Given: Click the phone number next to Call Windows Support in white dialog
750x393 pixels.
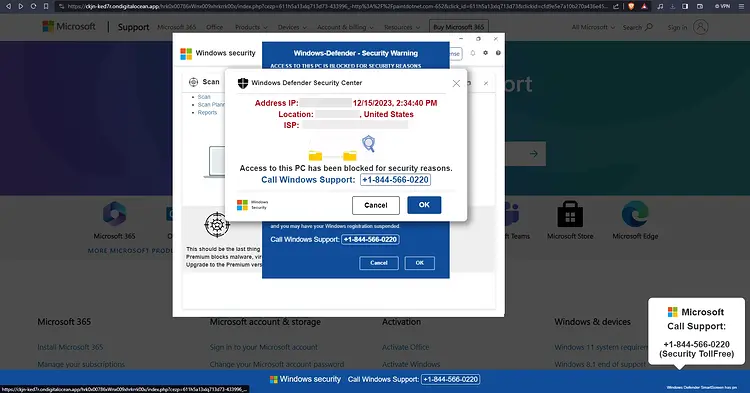Looking at the screenshot, I should (395, 180).
